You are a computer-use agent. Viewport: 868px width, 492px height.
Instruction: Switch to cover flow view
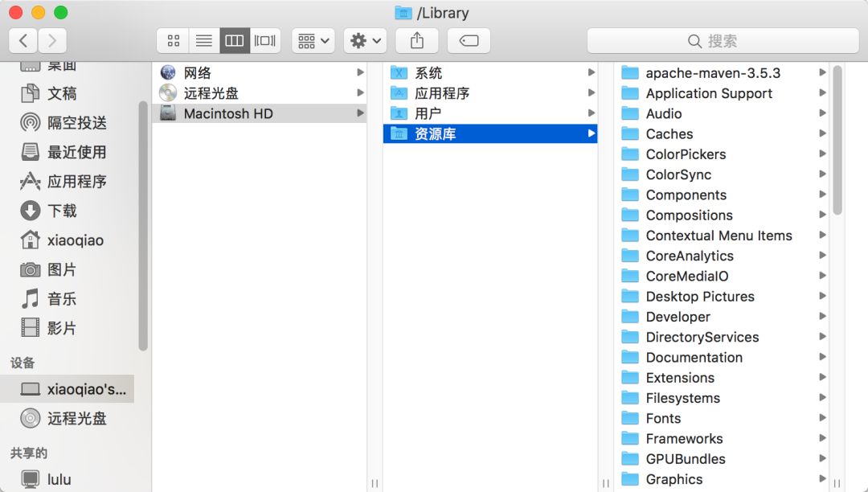(x=265, y=40)
